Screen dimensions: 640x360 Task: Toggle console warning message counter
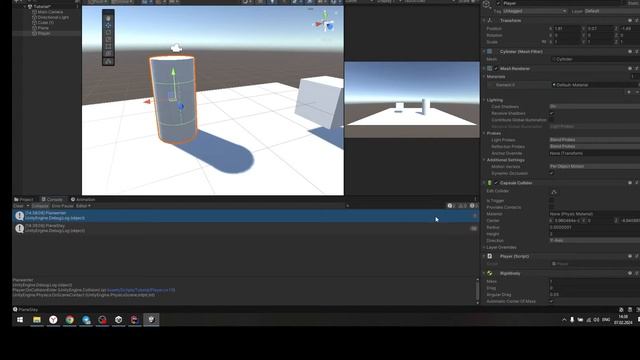click(462, 206)
